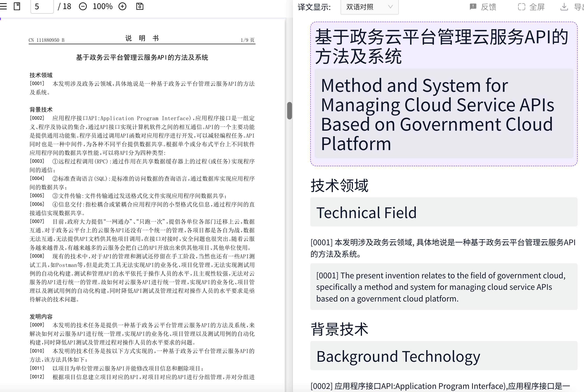Zoom out the PDF page
The width and height of the screenshot is (584, 392).
pyautogui.click(x=83, y=6)
